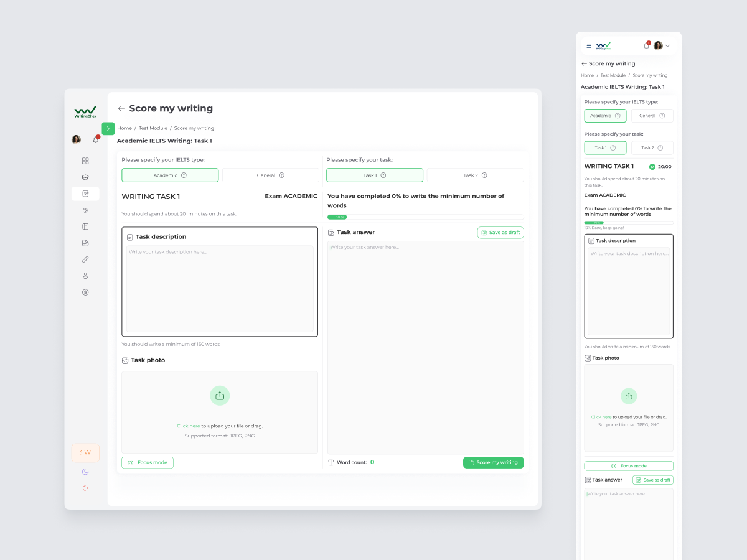747x560 pixels.
Task: Click Save as draft in mobile view
Action: point(653,480)
